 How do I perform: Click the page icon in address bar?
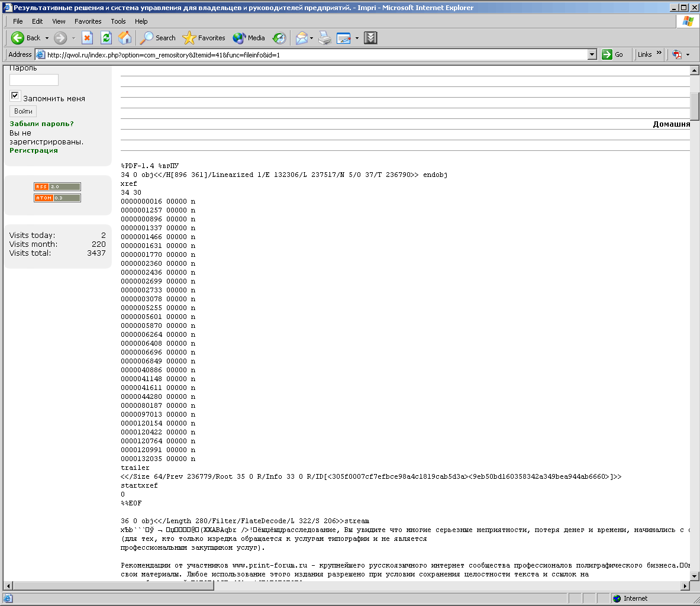(40, 54)
